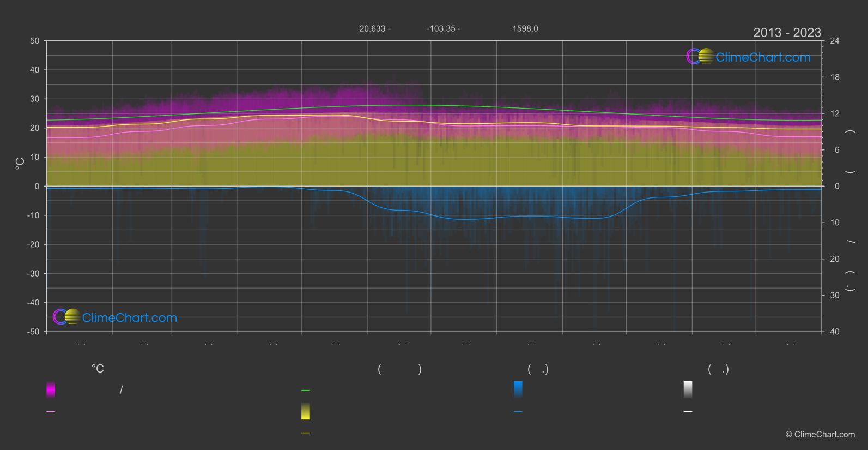Click the 20.633 latitude value
Image resolution: width=868 pixels, height=450 pixels.
click(372, 28)
